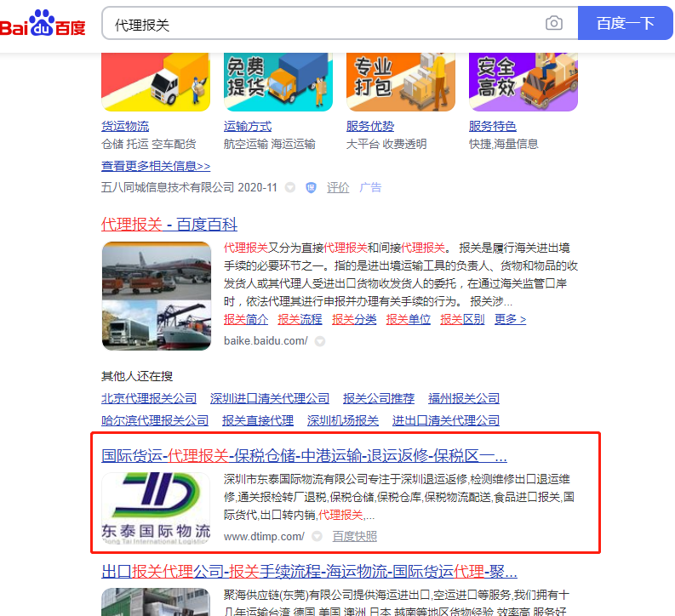Image resolution: width=675 pixels, height=616 pixels.
Task: Open the 报关简介 sublink
Action: [246, 319]
